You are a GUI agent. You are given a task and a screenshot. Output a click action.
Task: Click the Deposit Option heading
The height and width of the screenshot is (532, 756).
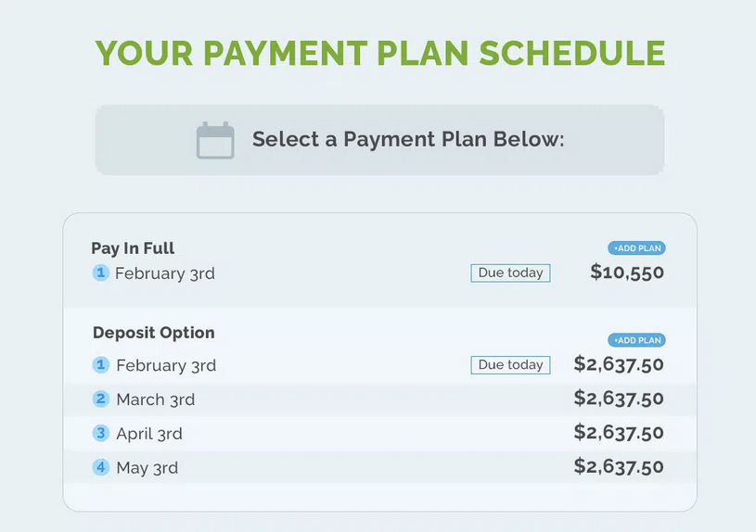(153, 333)
